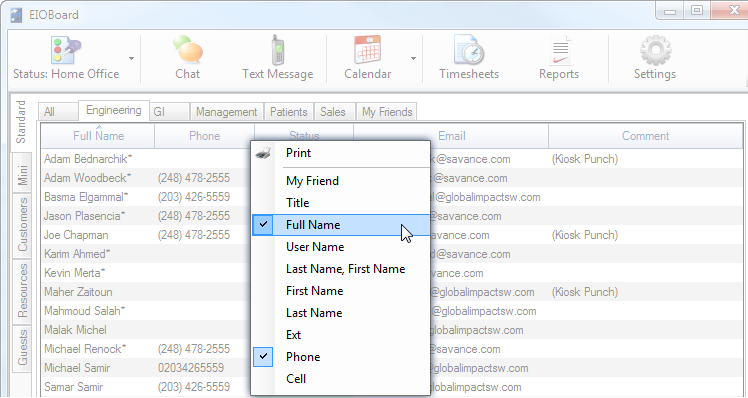
Task: Enable the Last Name, First Name column
Action: pos(341,269)
